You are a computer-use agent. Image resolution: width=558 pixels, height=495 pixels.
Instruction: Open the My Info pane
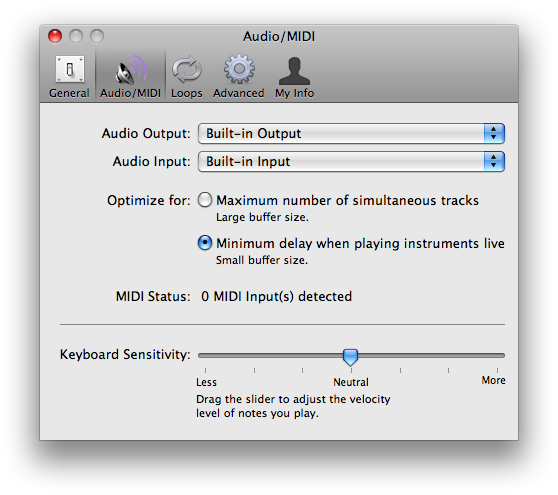click(x=294, y=77)
